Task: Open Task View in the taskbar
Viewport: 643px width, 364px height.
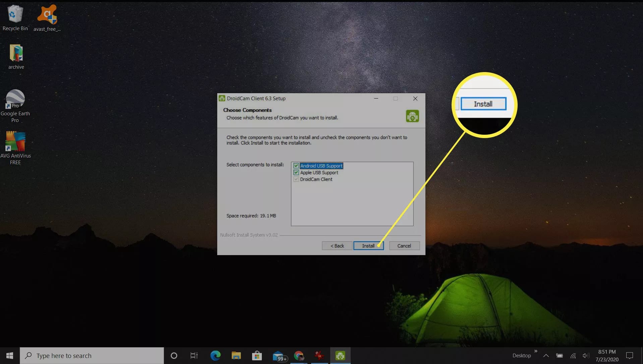Action: pos(194,356)
